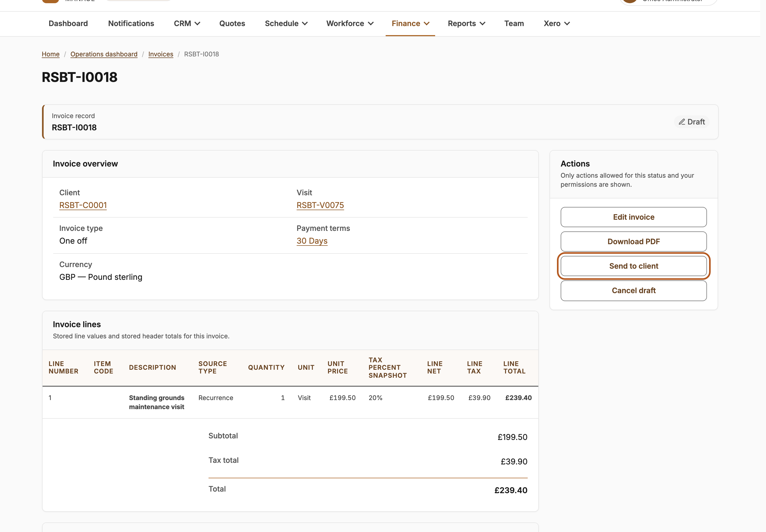The height and width of the screenshot is (532, 766).
Task: Open client RSBT-C0001 link
Action: pyautogui.click(x=83, y=205)
